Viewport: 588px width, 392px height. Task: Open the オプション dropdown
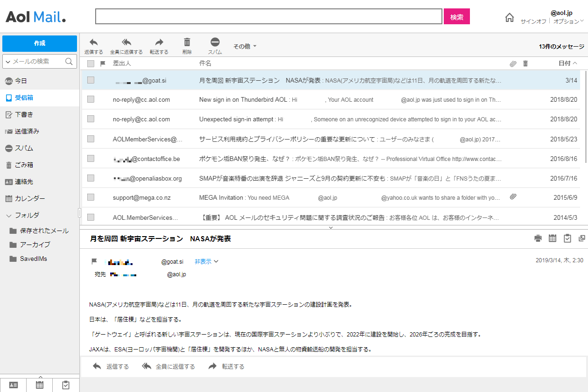tap(568, 21)
